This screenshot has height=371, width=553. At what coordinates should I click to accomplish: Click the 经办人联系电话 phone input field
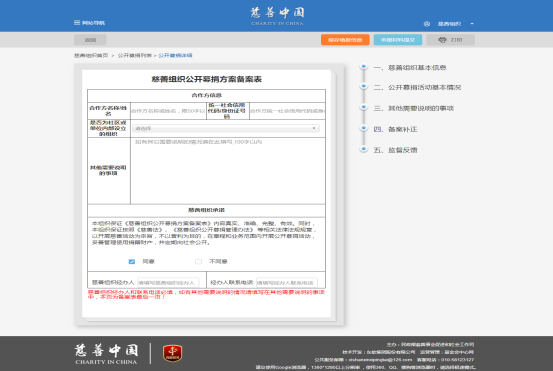[287, 282]
